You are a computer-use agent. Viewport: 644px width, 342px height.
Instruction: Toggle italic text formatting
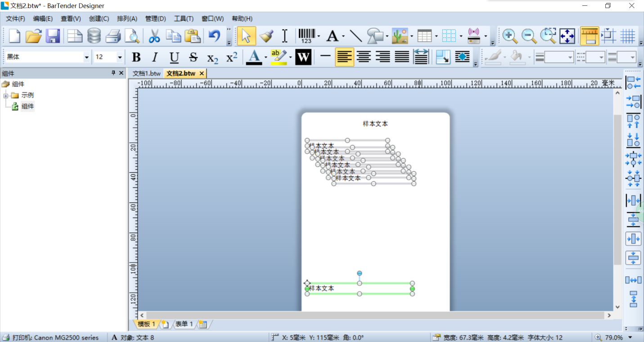tap(155, 57)
